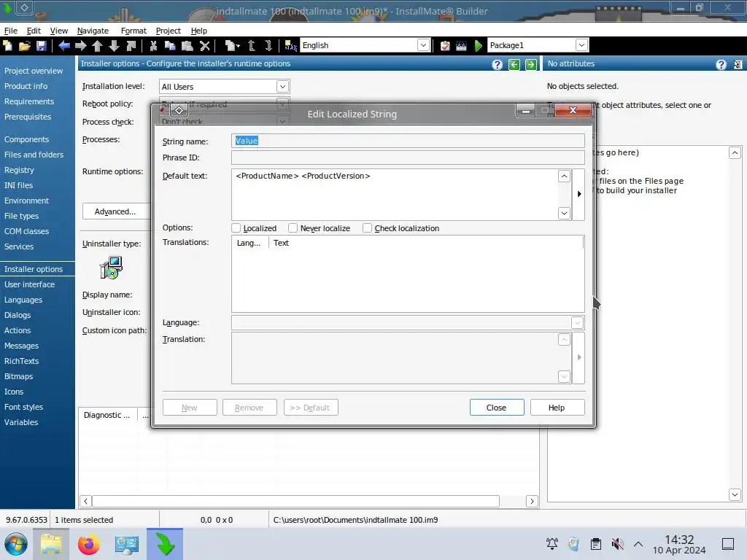Screen dimensions: 747x560
Task: Click the build icon next to the play arrow
Action: coord(461,46)
